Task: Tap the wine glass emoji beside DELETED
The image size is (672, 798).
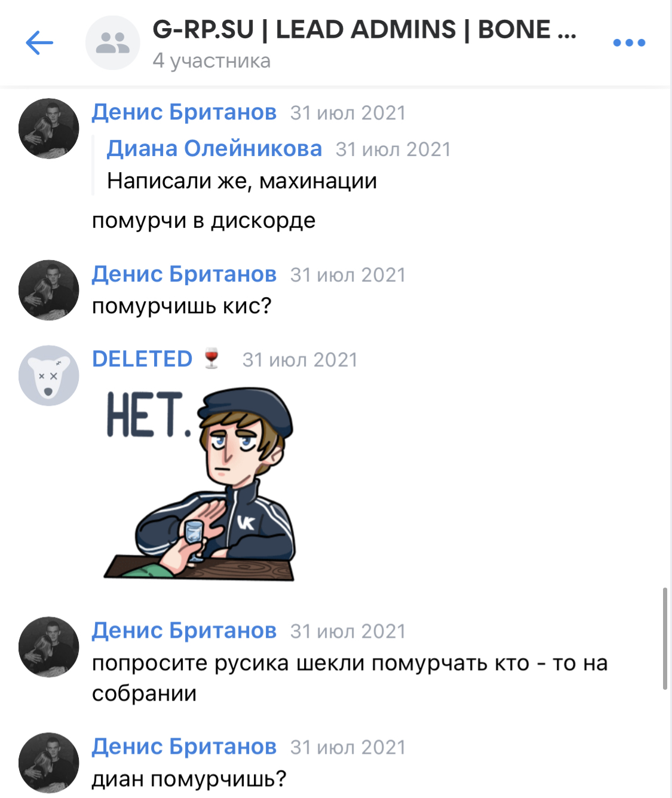Action: (211, 359)
